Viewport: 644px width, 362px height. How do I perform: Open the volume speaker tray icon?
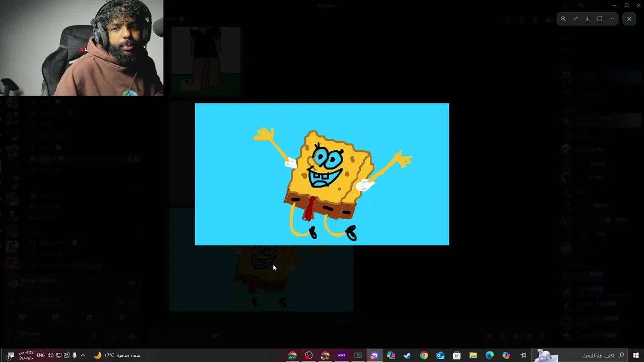pos(50,355)
